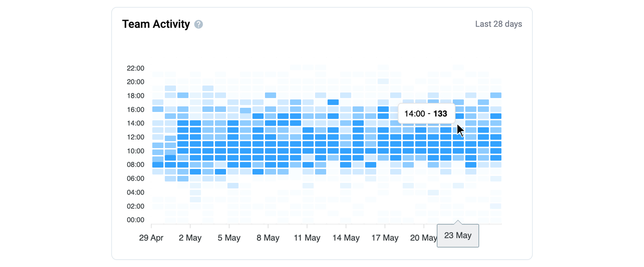Click the '22:00' time axis label

pyautogui.click(x=135, y=68)
